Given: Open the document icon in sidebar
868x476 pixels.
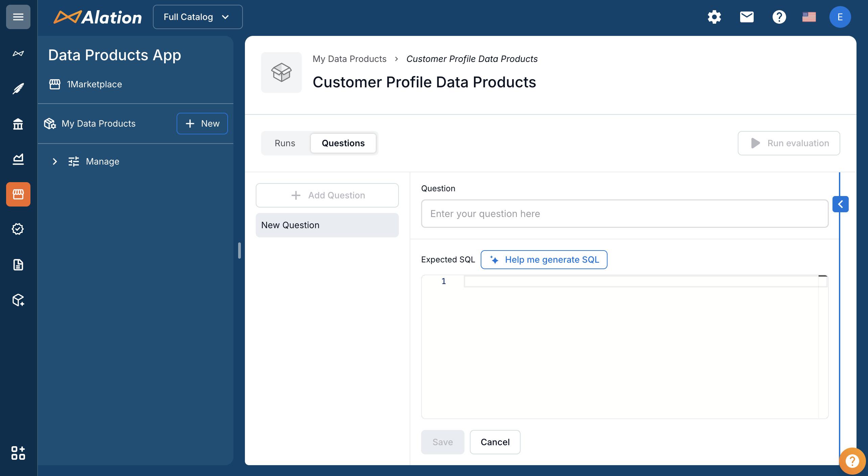Looking at the screenshot, I should pos(18,264).
